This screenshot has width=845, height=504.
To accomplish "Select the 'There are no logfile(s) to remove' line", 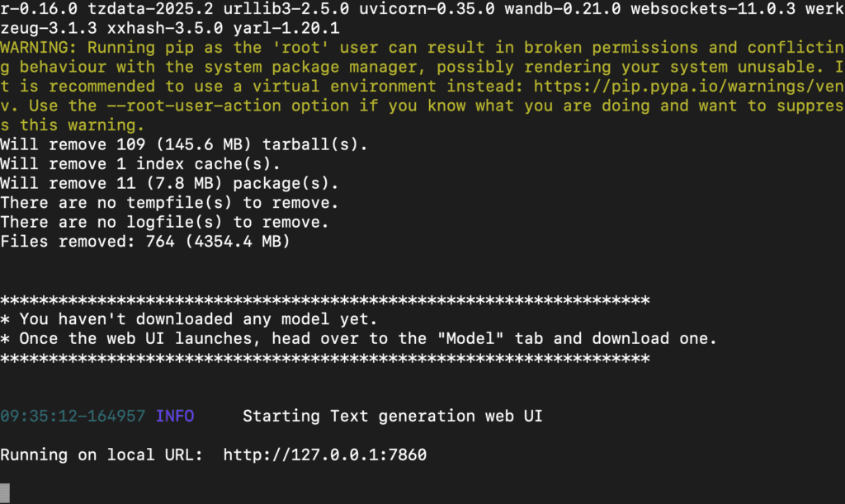I will pos(165,222).
